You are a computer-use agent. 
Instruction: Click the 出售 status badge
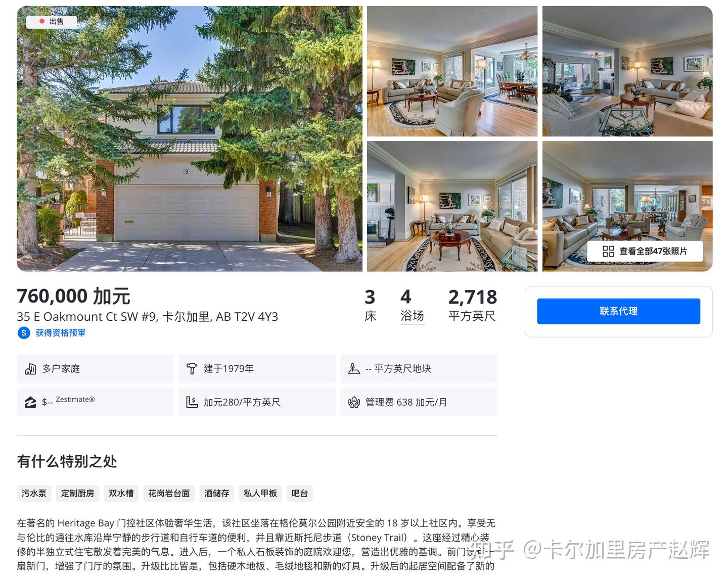[x=52, y=21]
